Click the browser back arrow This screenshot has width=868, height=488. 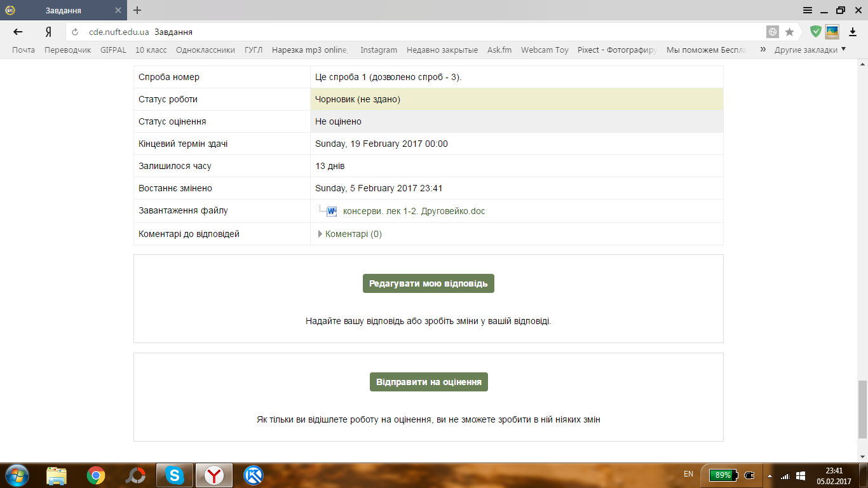pos(18,32)
